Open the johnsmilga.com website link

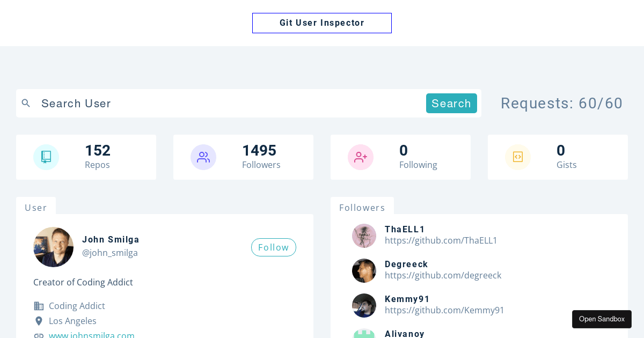tap(91, 335)
